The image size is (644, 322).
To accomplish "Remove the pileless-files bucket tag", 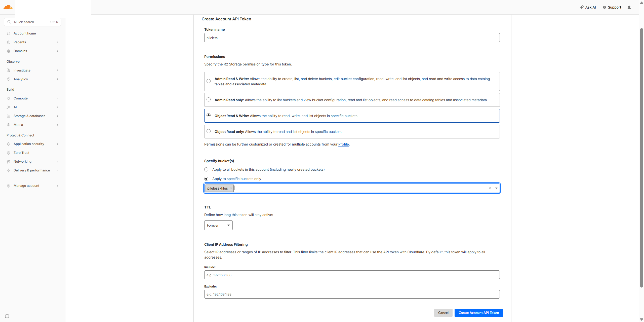I will click(231, 188).
